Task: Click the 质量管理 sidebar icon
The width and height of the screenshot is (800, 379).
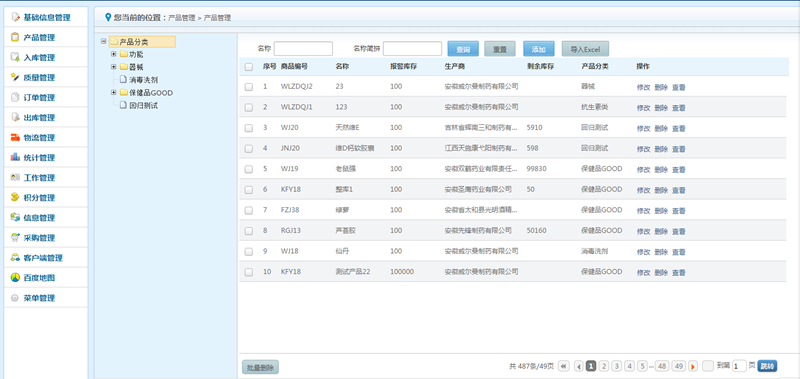Action: 15,78
